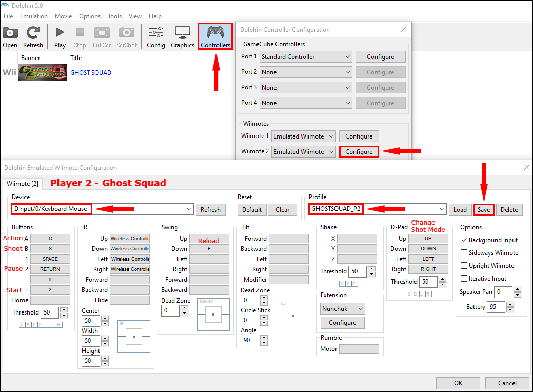The width and height of the screenshot is (533, 392).
Task: Open the Help menu
Action: point(155,16)
